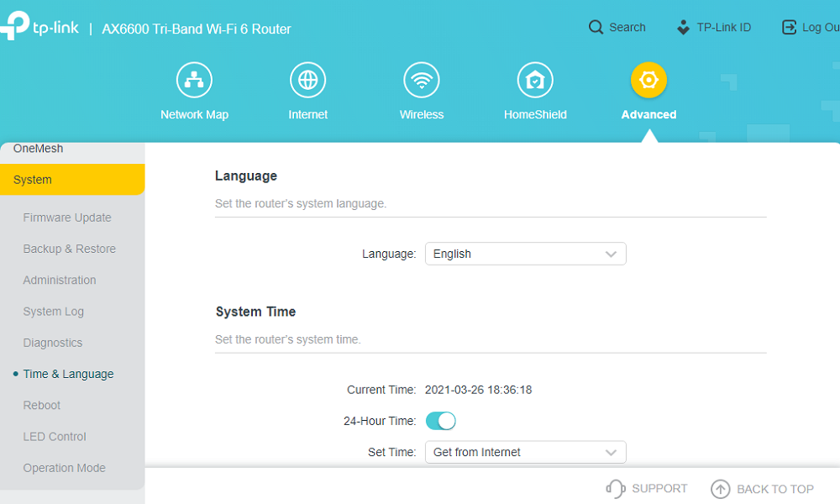Go to Firmware Update
This screenshot has height=504, width=840.
coord(67,218)
